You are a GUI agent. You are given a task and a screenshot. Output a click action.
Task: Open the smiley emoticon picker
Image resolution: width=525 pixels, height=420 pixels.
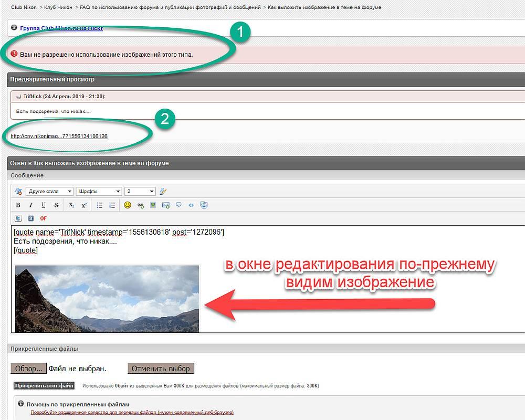click(128, 205)
